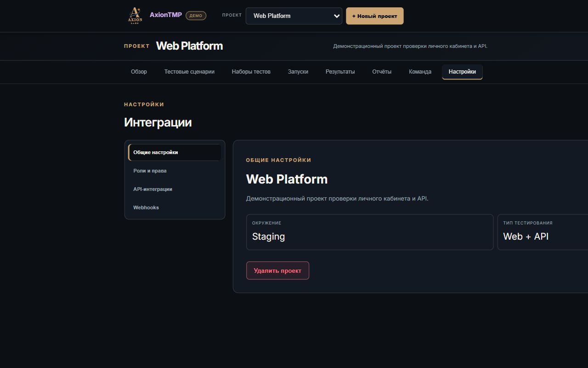Viewport: 588px width, 368px height.
Task: Switch to the Тестовые сценарии tab
Action: click(x=189, y=72)
